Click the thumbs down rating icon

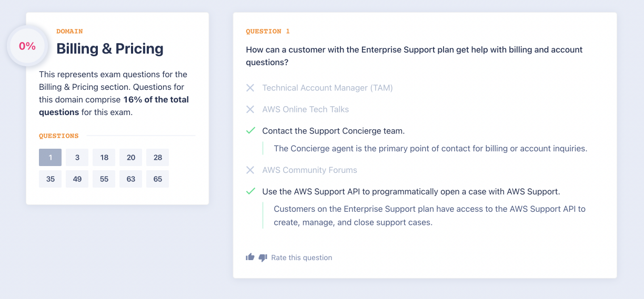coord(263,257)
